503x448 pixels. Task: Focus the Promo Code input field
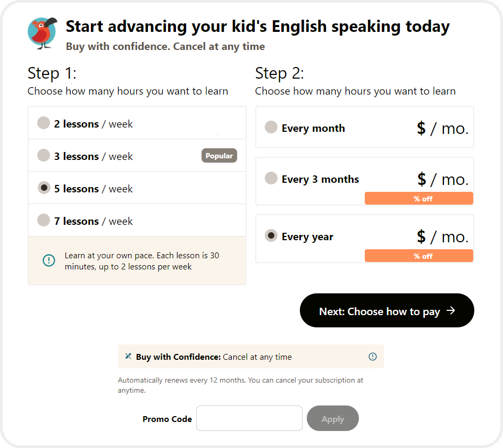tap(249, 419)
